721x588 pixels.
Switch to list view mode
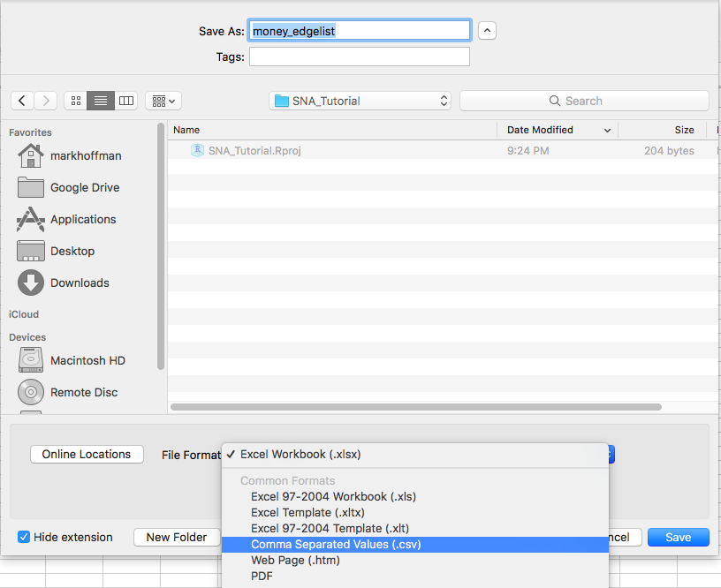tap(101, 101)
